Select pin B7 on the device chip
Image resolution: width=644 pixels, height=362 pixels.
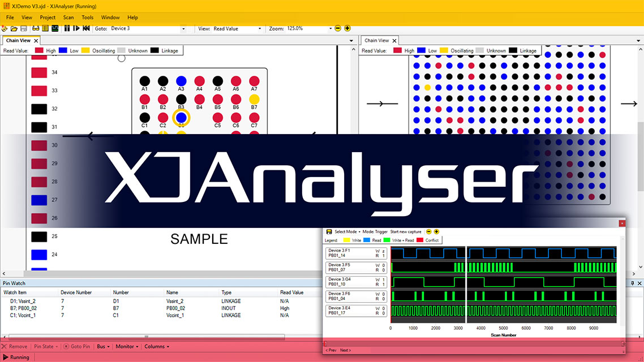pos(254,100)
